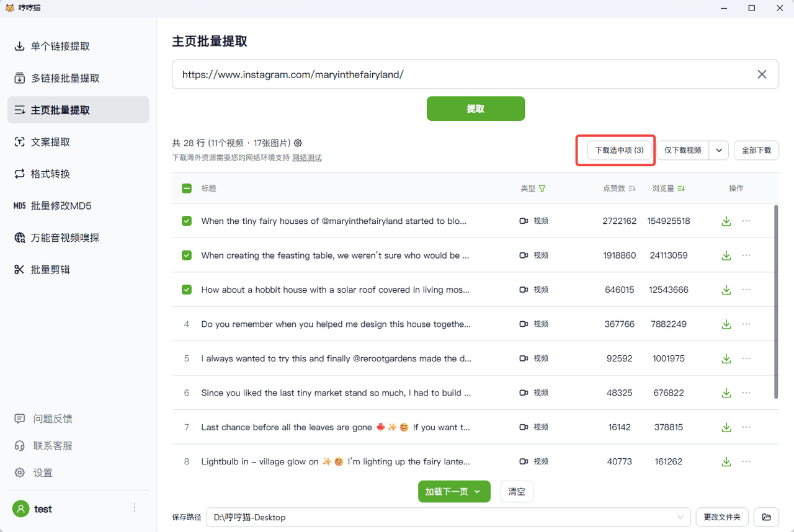The image size is (794, 532).
Task: Clear the URL field with X icon
Action: [x=762, y=74]
